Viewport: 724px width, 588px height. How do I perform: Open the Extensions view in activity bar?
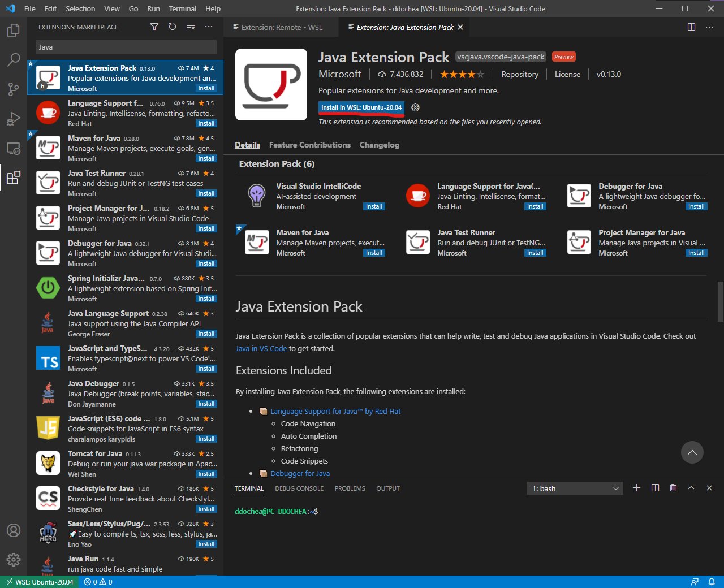pyautogui.click(x=14, y=178)
